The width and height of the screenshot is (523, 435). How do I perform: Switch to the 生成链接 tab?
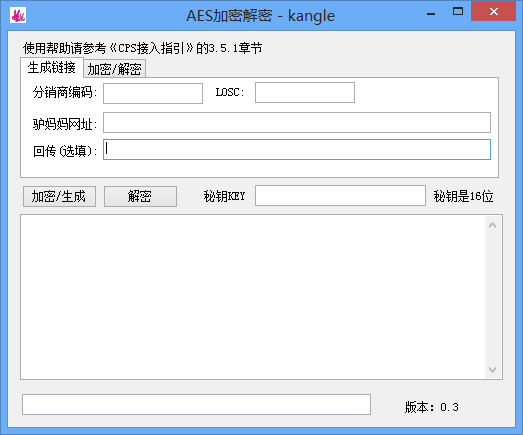52,68
